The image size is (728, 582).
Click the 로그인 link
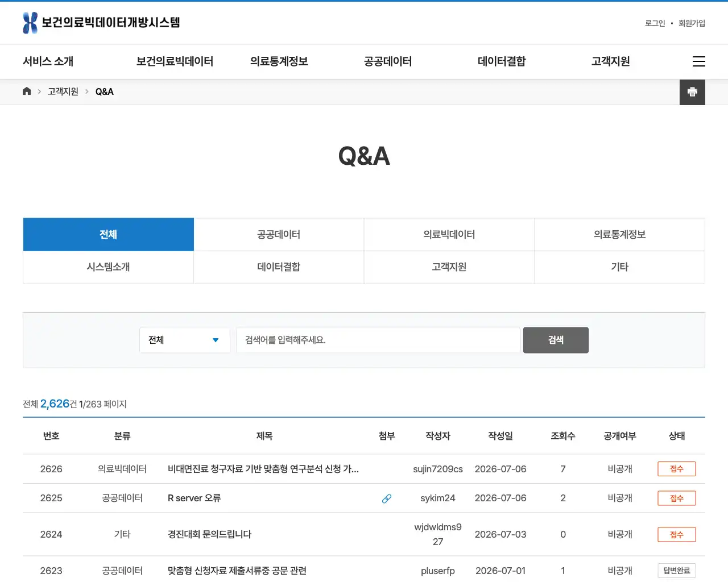point(655,23)
